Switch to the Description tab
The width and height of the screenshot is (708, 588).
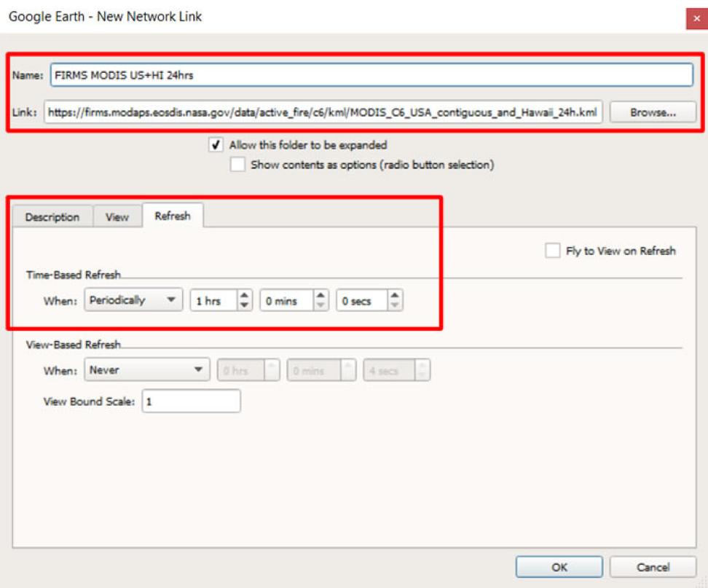point(52,217)
